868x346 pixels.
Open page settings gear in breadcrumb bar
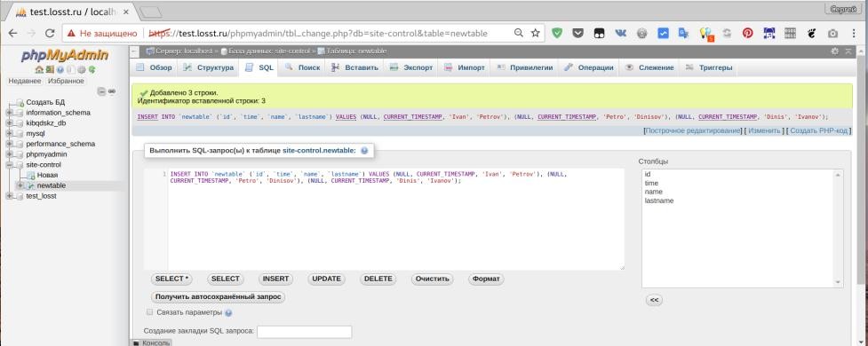point(835,51)
